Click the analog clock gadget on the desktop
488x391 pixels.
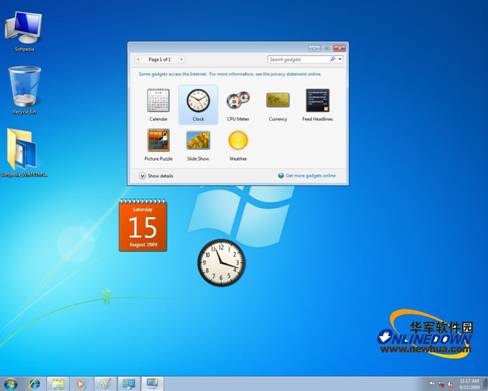pos(221,263)
